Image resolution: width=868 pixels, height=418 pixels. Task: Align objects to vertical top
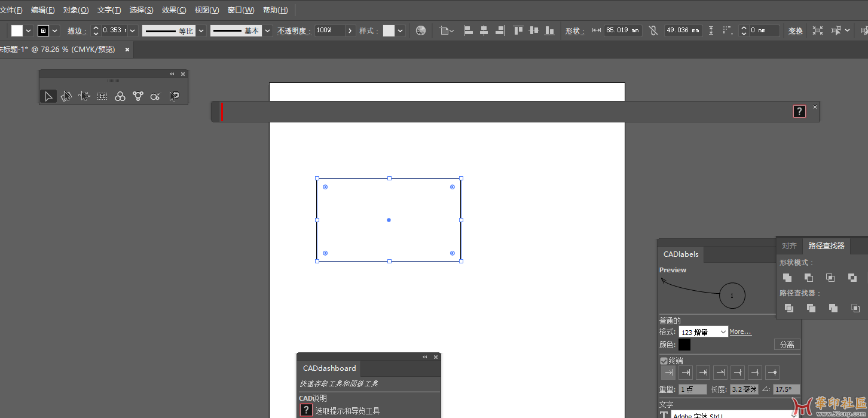[518, 30]
